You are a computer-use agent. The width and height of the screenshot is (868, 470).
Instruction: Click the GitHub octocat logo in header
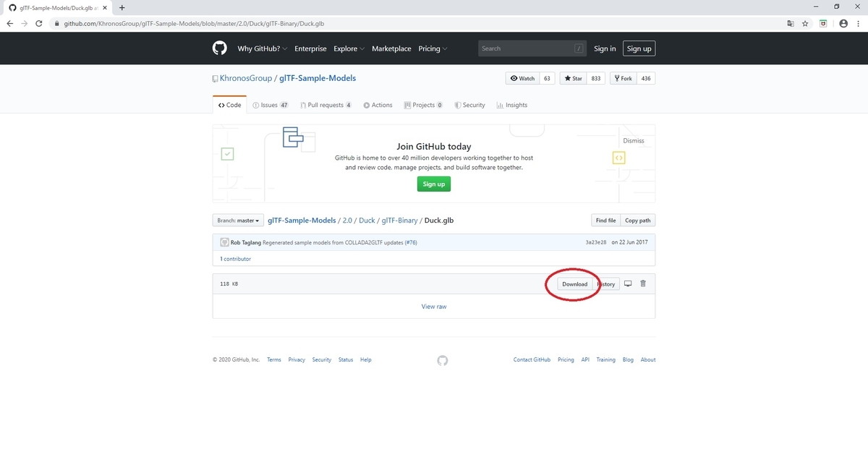coord(219,48)
